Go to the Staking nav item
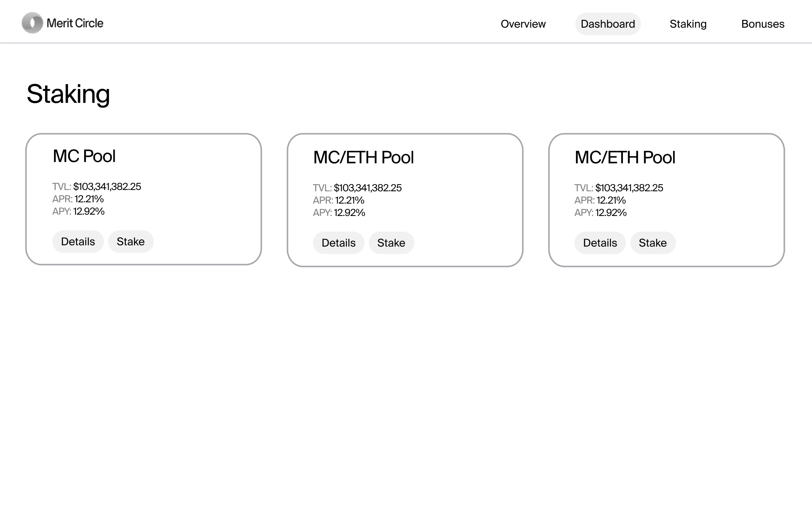 click(x=688, y=24)
